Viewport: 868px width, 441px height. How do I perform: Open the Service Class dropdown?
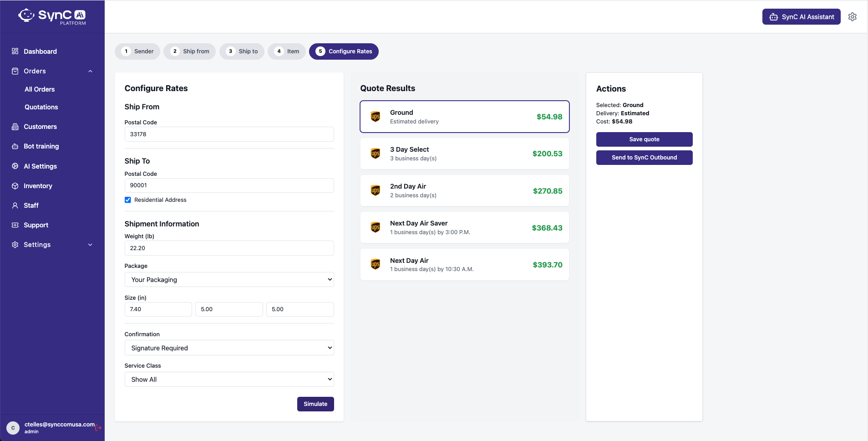(229, 379)
